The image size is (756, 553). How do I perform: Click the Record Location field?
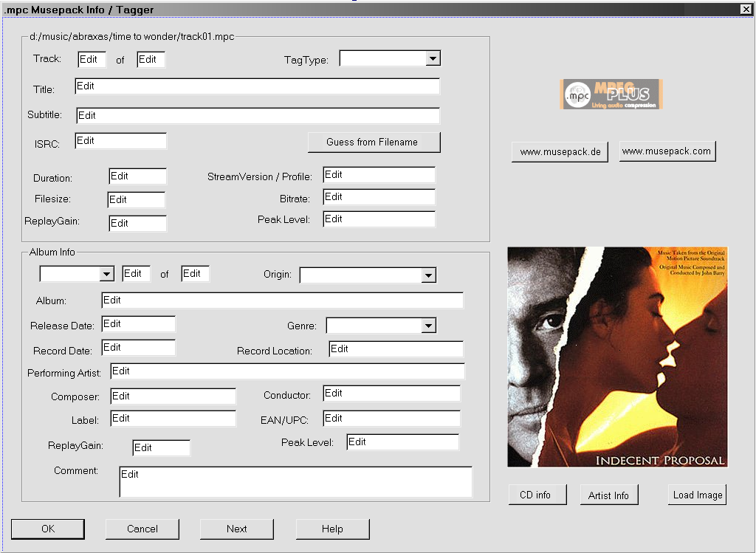point(396,349)
